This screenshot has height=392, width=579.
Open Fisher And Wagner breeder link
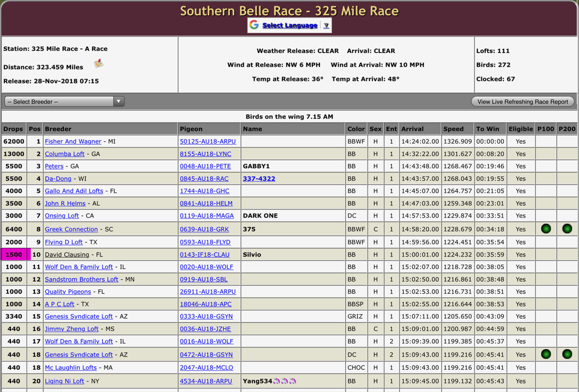coord(73,141)
